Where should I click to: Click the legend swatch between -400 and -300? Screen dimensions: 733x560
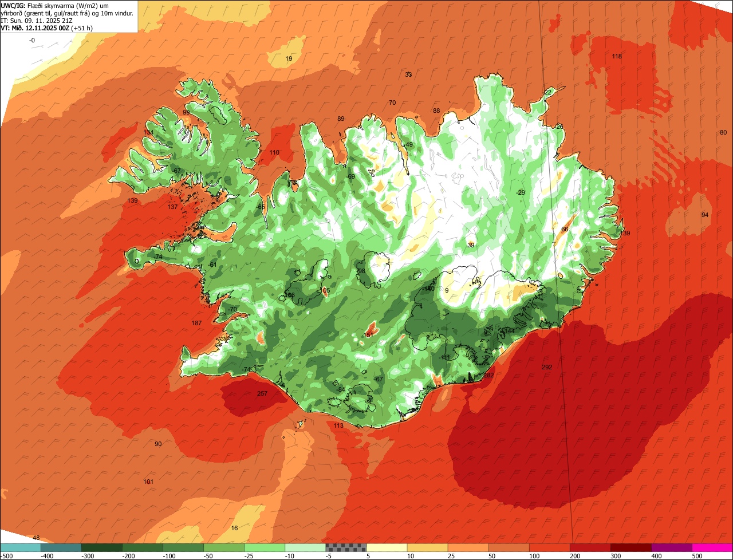(x=61, y=547)
